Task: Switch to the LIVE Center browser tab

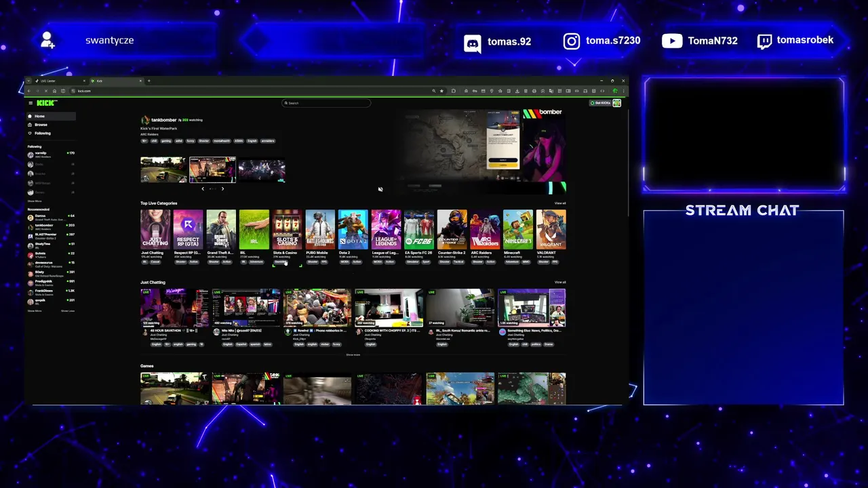Action: [x=60, y=81]
